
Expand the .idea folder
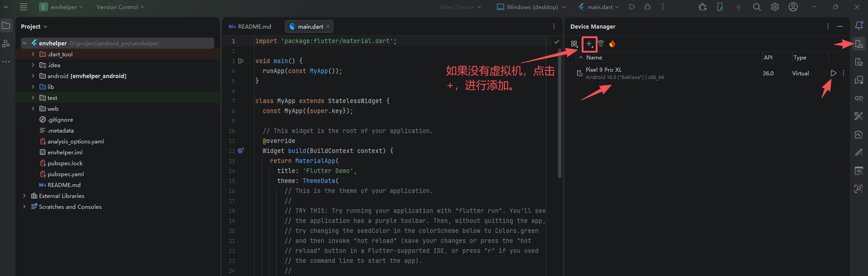pos(33,65)
